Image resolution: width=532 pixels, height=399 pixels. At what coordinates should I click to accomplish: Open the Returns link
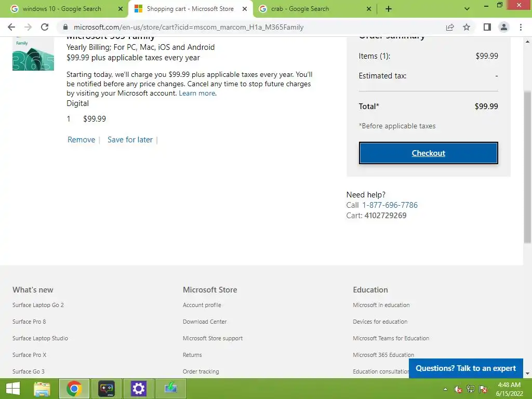pos(192,355)
